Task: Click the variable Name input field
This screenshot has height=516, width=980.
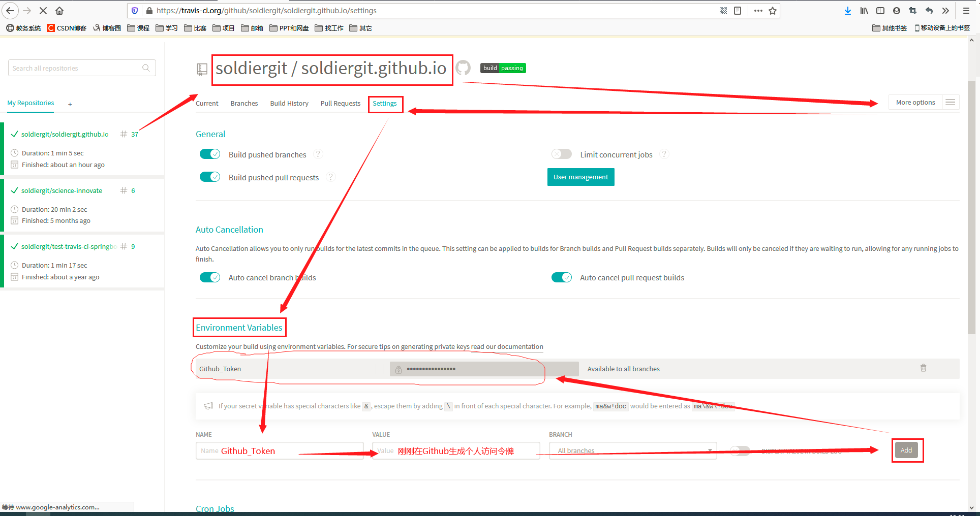Action: [279, 450]
